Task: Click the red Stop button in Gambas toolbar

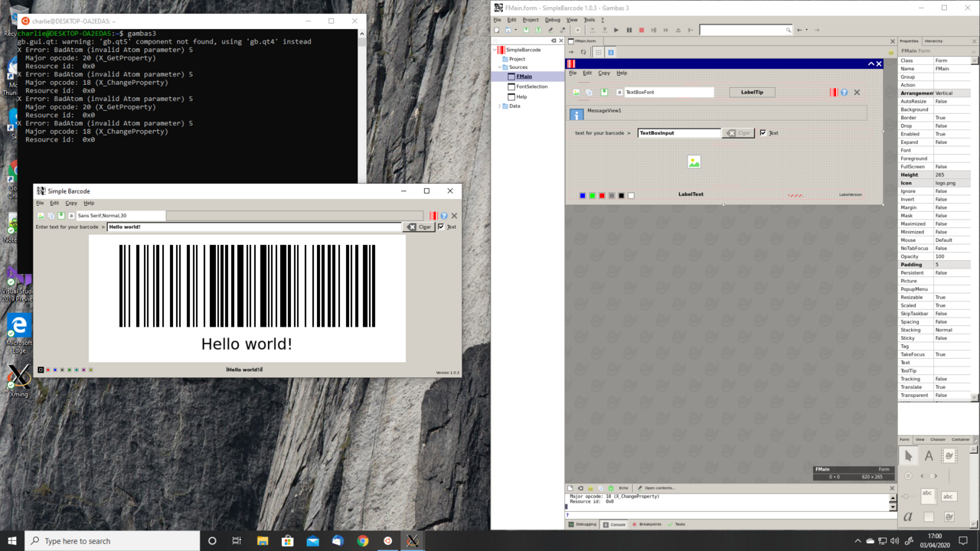Action: coord(641,31)
